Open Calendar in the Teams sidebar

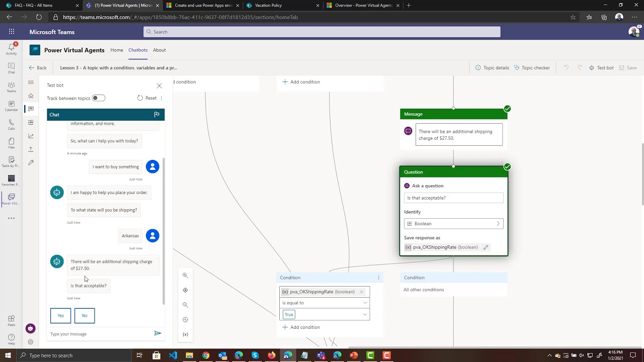[x=11, y=106]
